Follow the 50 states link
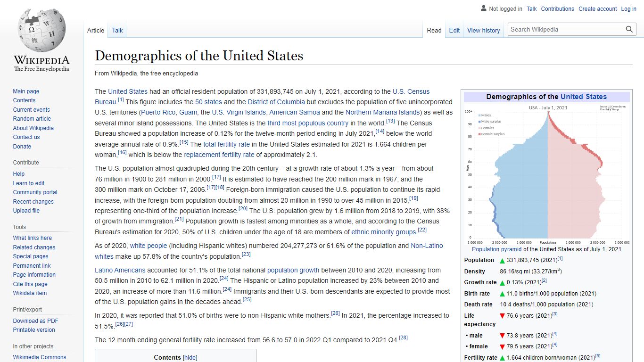Viewport: 644px width, 362px height. click(x=208, y=102)
